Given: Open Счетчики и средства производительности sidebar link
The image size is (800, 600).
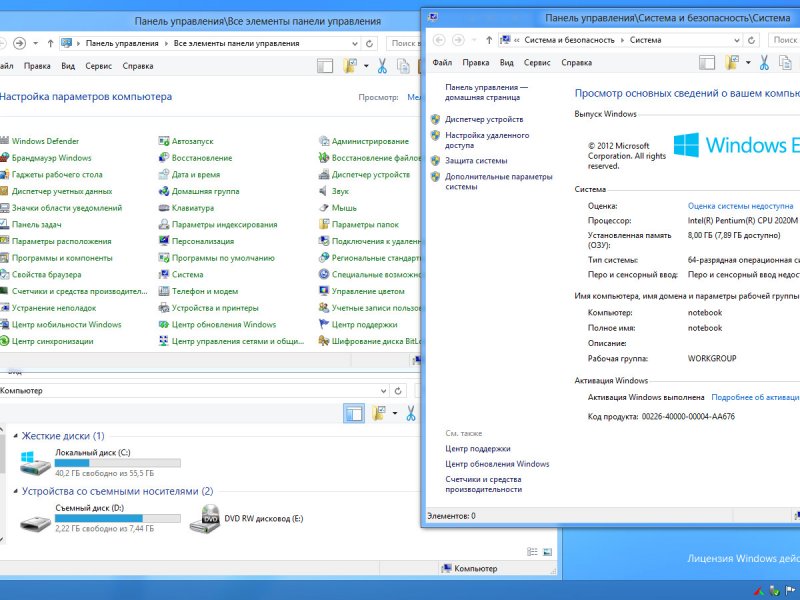Looking at the screenshot, I should click(x=483, y=484).
